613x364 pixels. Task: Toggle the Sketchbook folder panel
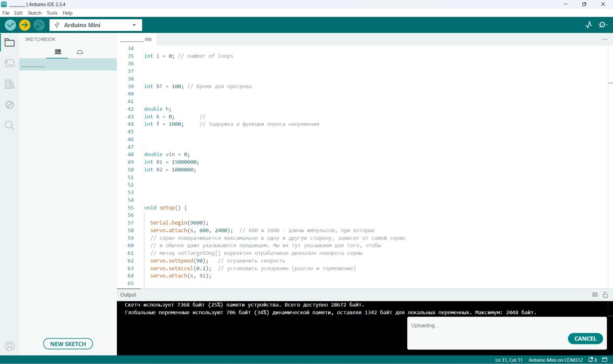10,43
